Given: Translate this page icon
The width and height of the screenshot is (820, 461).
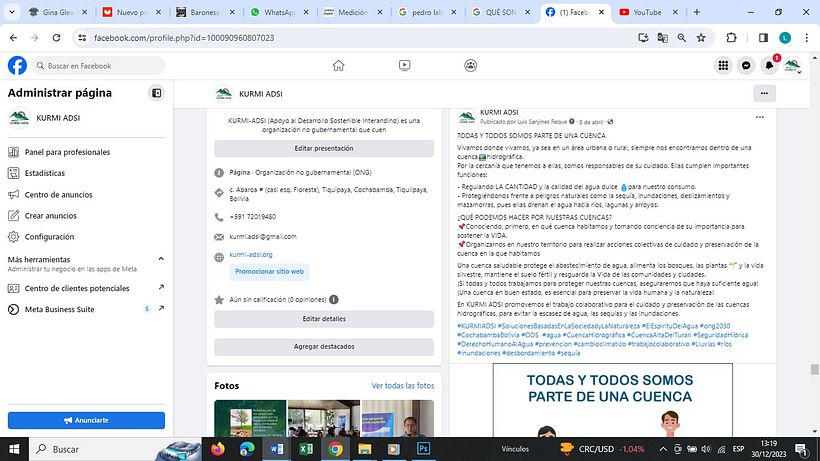Looking at the screenshot, I should 663,38.
